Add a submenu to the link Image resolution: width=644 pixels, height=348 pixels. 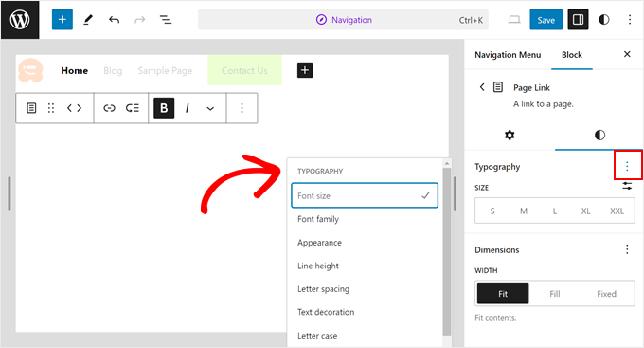click(x=133, y=108)
